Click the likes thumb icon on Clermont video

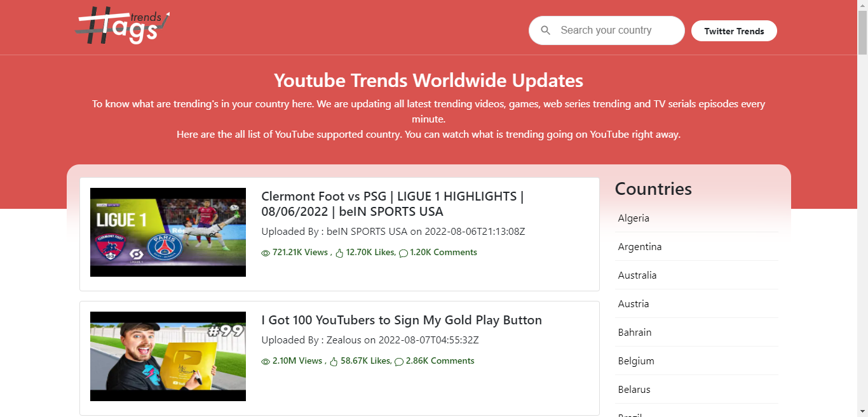339,252
